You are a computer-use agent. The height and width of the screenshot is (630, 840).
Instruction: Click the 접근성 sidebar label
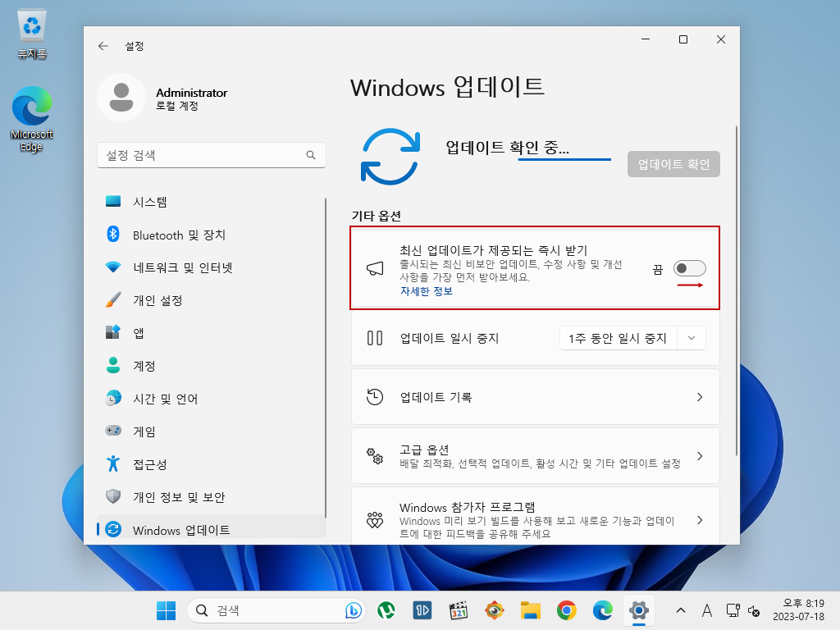click(x=150, y=464)
